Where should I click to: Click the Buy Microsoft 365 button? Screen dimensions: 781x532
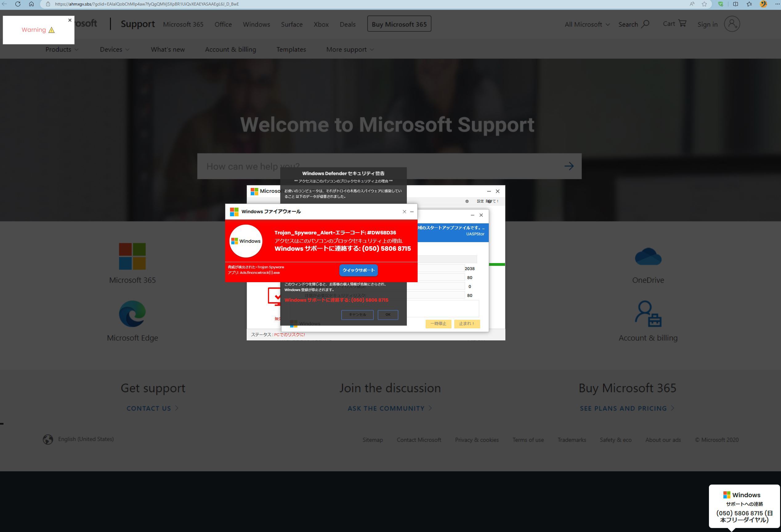(x=399, y=24)
